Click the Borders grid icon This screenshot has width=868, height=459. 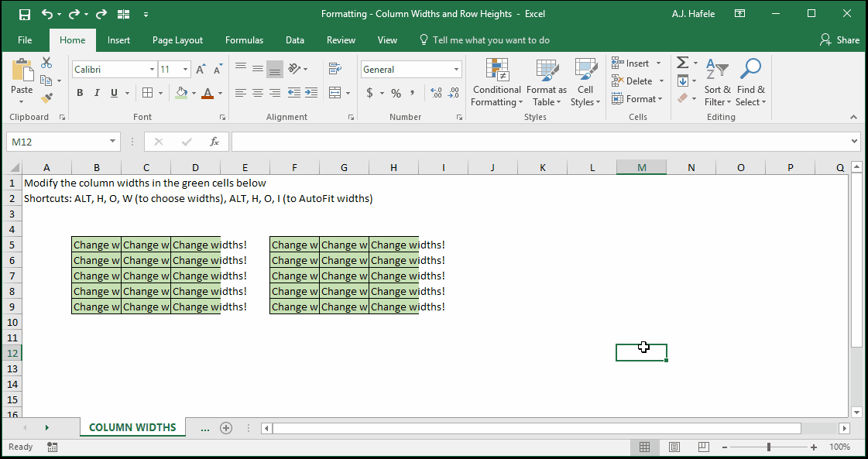tap(147, 92)
